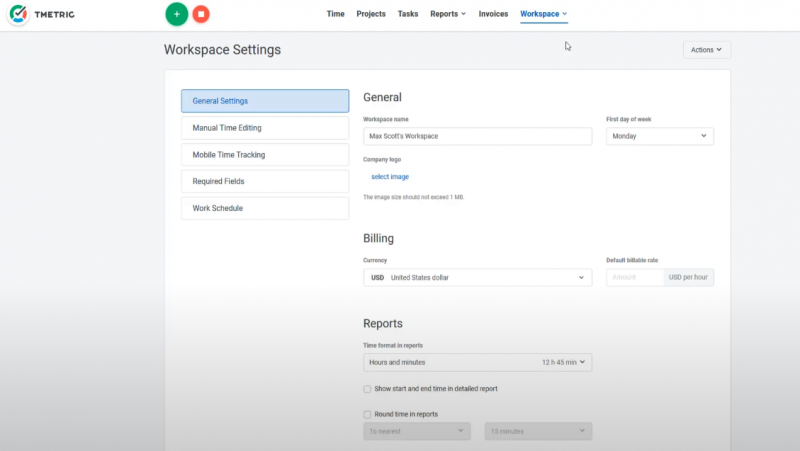Open the Work Schedule settings section

[264, 208]
